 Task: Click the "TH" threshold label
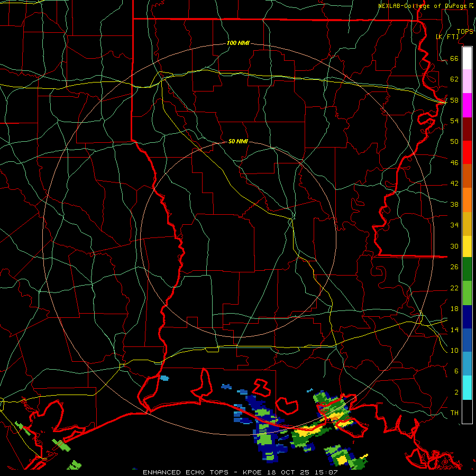coord(454,413)
